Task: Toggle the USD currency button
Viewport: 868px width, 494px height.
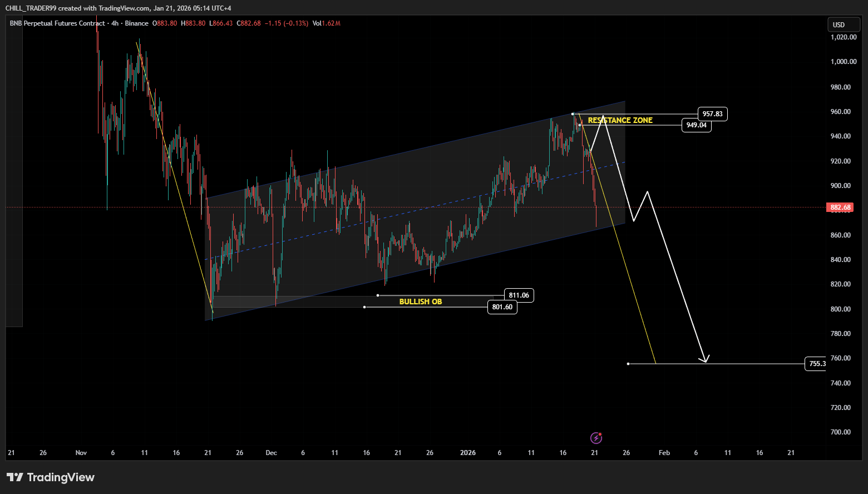Action: 844,24
